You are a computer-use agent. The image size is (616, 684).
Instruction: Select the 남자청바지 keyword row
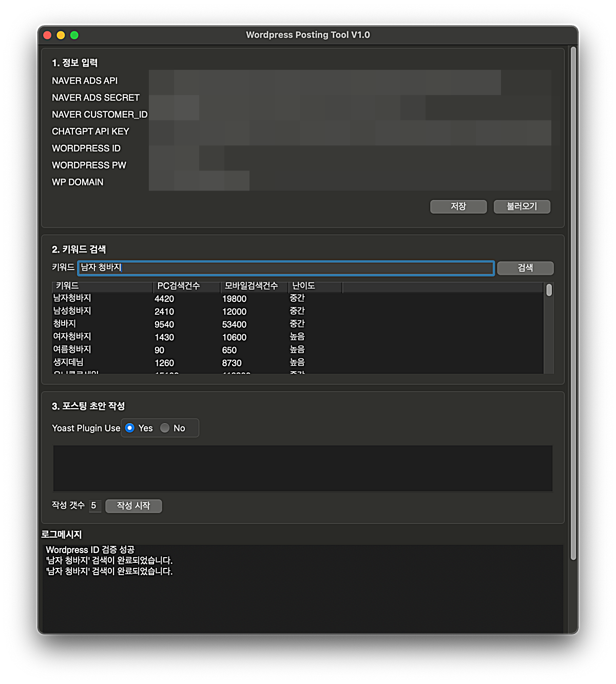pos(72,298)
